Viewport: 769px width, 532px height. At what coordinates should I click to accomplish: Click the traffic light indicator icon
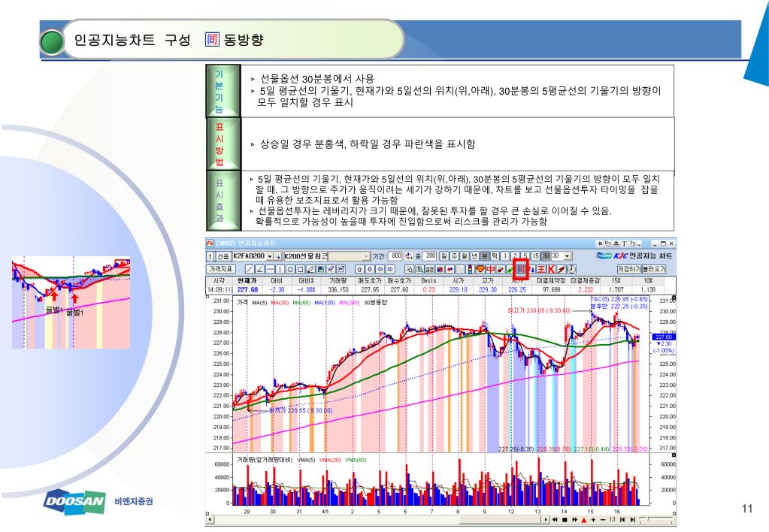point(471,269)
